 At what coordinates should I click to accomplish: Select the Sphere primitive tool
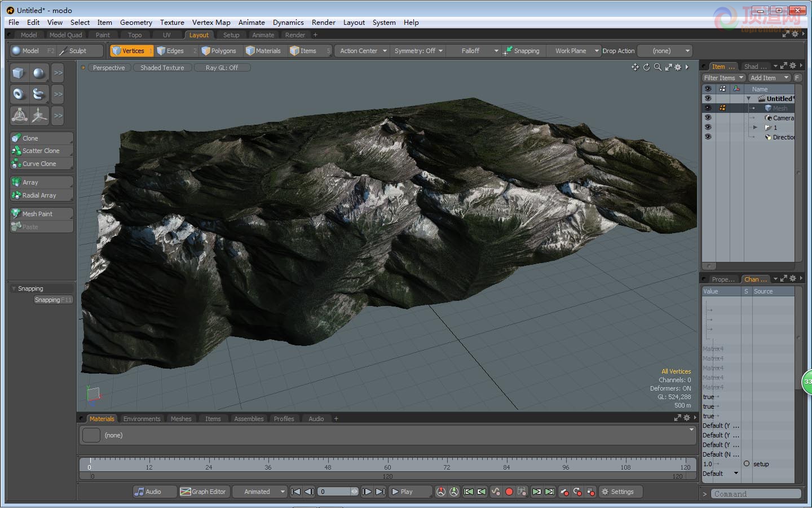tap(39, 73)
